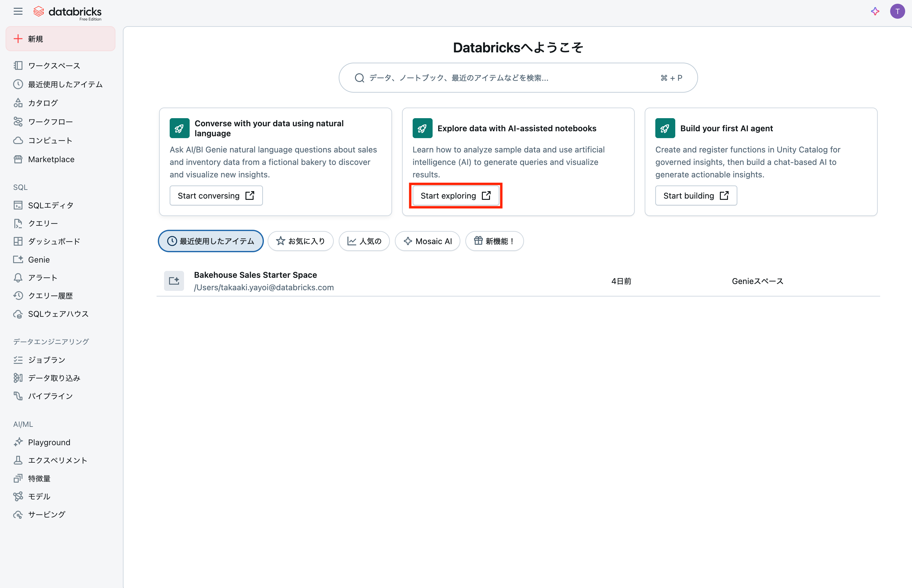This screenshot has width=912, height=588.
Task: Click the Start exploring button
Action: [455, 195]
